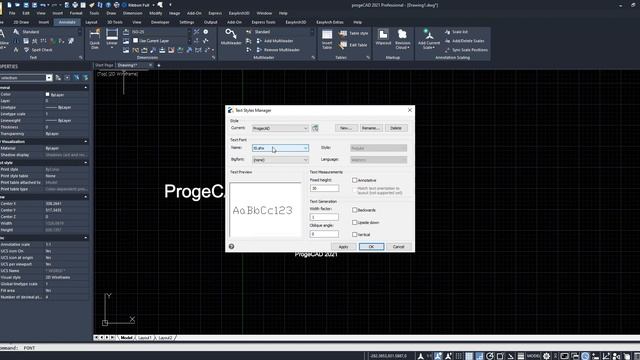
Task: Click the Oblique angle input field
Action: 324,234
